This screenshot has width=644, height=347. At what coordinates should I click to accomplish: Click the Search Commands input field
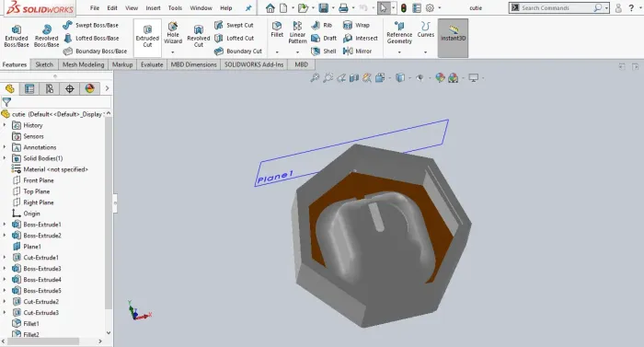pyautogui.click(x=557, y=7)
